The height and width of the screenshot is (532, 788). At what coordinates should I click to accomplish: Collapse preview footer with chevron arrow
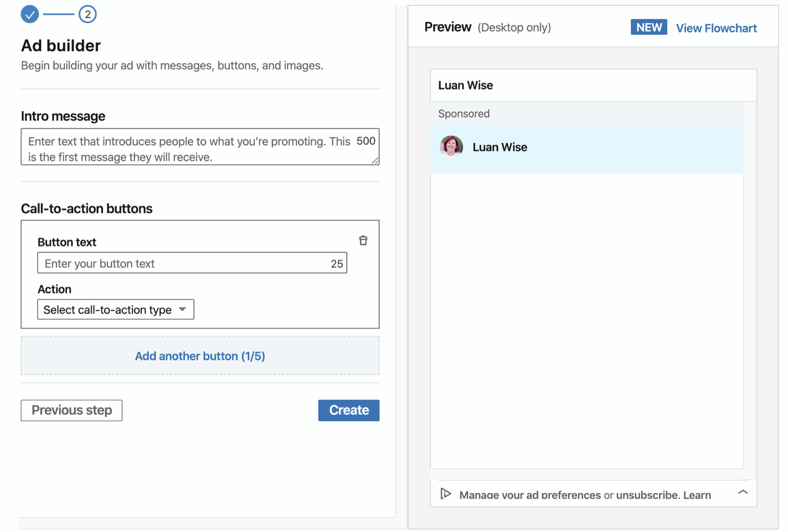(743, 492)
